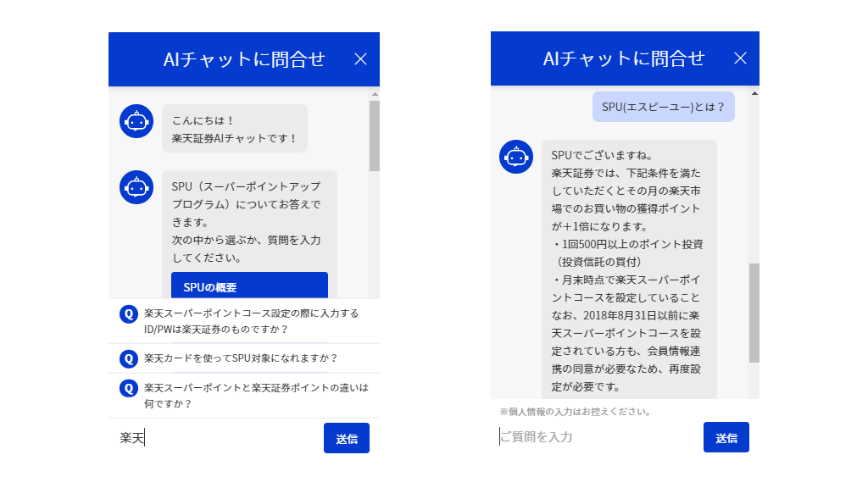Click the Q icon for the ポイントの違い question
868x488 pixels.
click(x=129, y=388)
